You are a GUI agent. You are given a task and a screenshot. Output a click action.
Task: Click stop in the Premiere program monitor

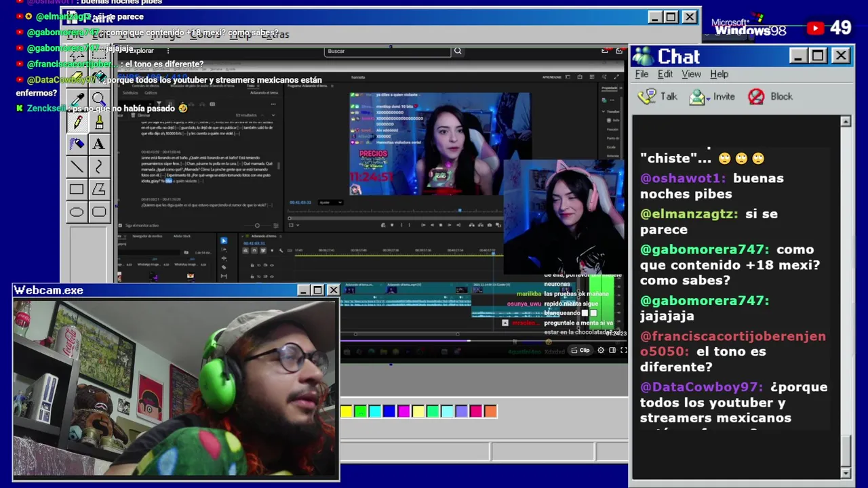pos(440,225)
